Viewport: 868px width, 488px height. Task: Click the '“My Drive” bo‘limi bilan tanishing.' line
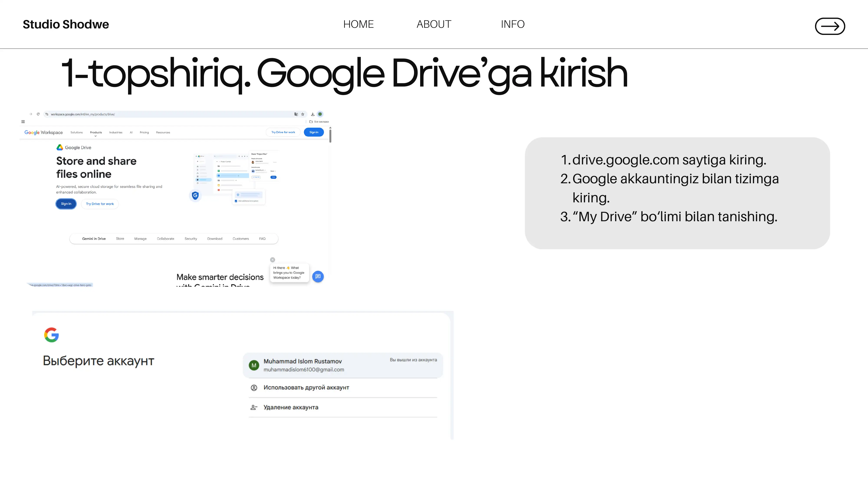pyautogui.click(x=675, y=216)
